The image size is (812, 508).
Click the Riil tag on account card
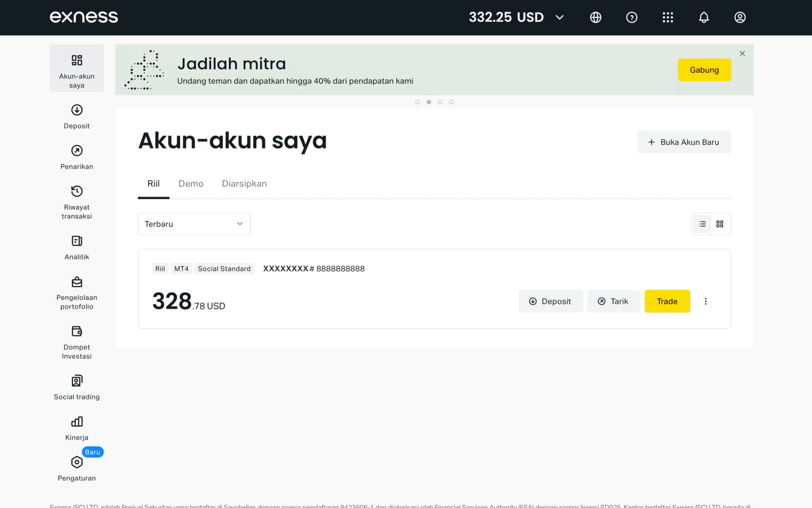point(160,269)
